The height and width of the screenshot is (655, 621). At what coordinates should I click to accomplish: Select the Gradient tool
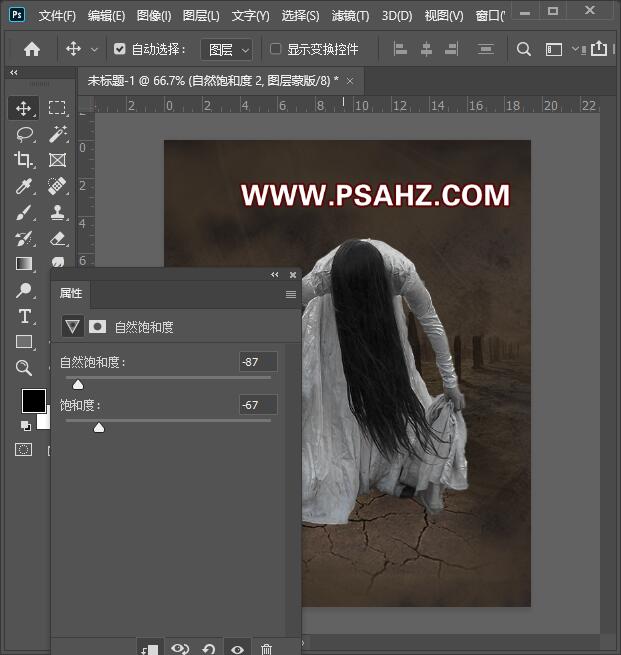(x=24, y=264)
